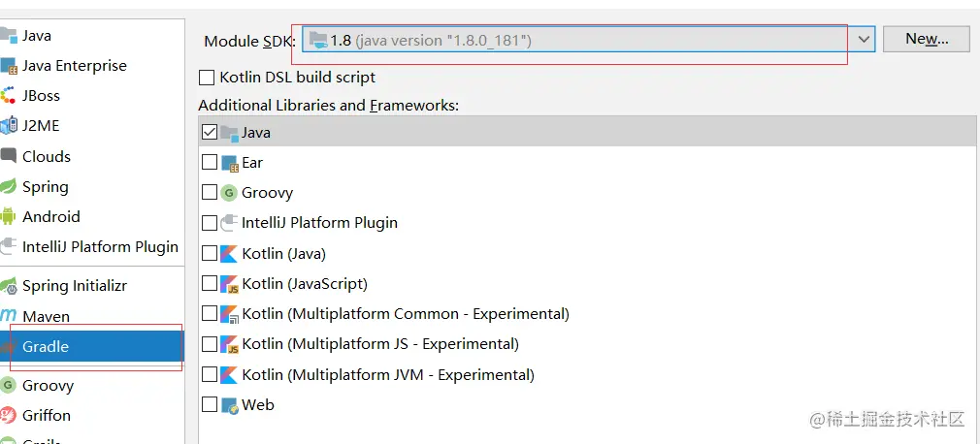Click the Groovy G icon in sidebar
980x444 pixels.
pyautogui.click(x=8, y=385)
